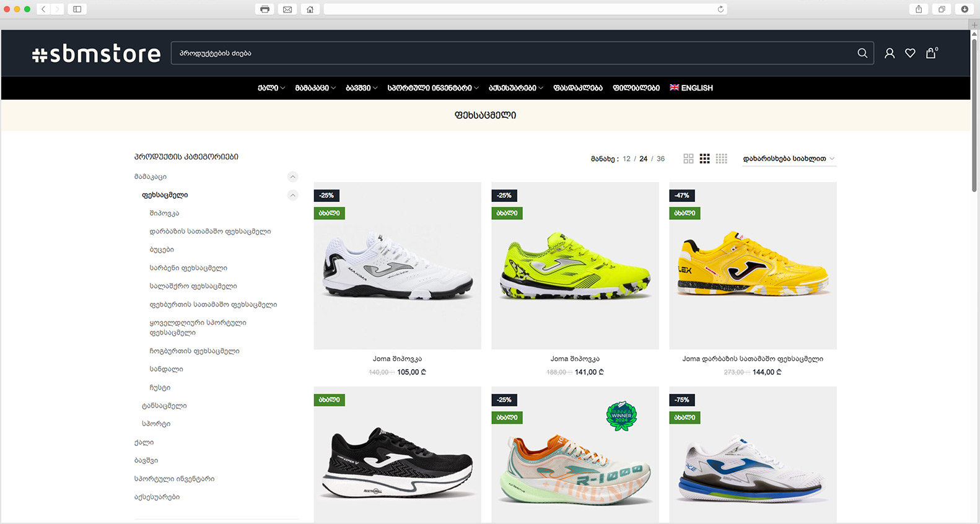Collapse the ფეხსაცმელი sidebar category chevron
This screenshot has width=980, height=524.
(x=293, y=195)
